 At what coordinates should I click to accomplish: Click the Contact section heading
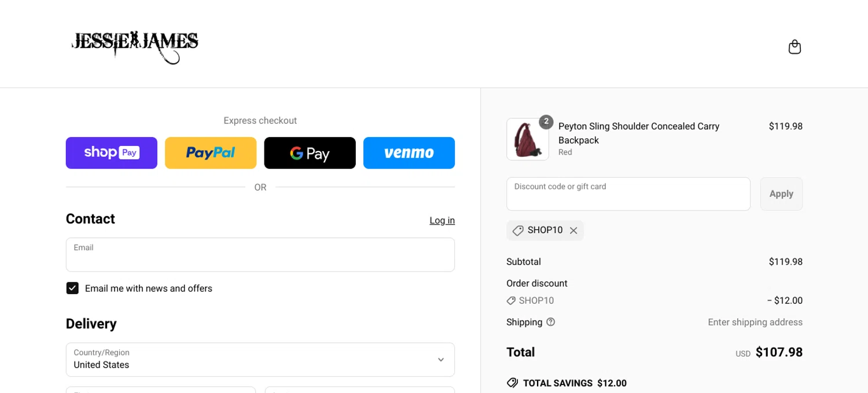[x=90, y=219]
